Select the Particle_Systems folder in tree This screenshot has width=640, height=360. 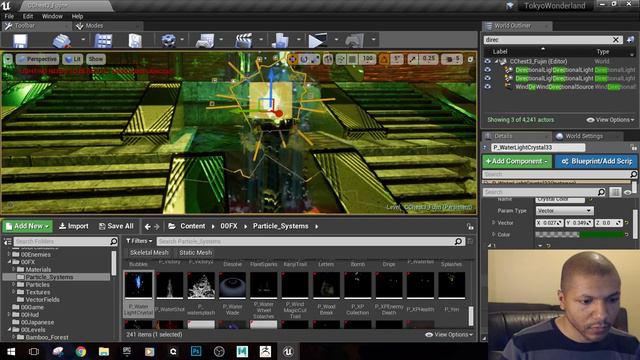point(49,277)
